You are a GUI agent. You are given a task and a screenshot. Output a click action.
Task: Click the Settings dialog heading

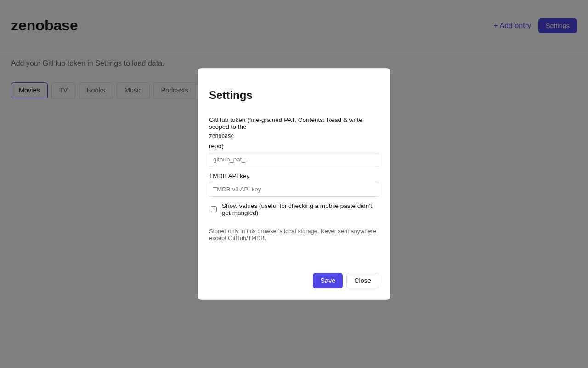pos(231,95)
